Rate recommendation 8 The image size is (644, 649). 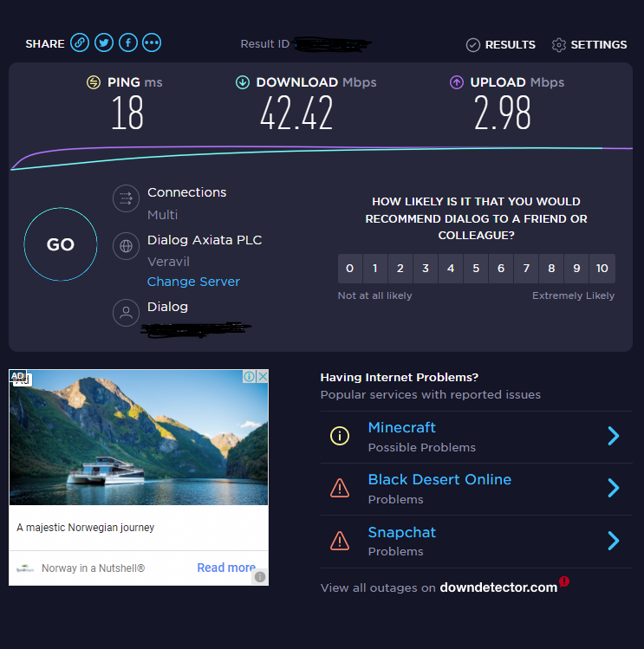point(551,269)
